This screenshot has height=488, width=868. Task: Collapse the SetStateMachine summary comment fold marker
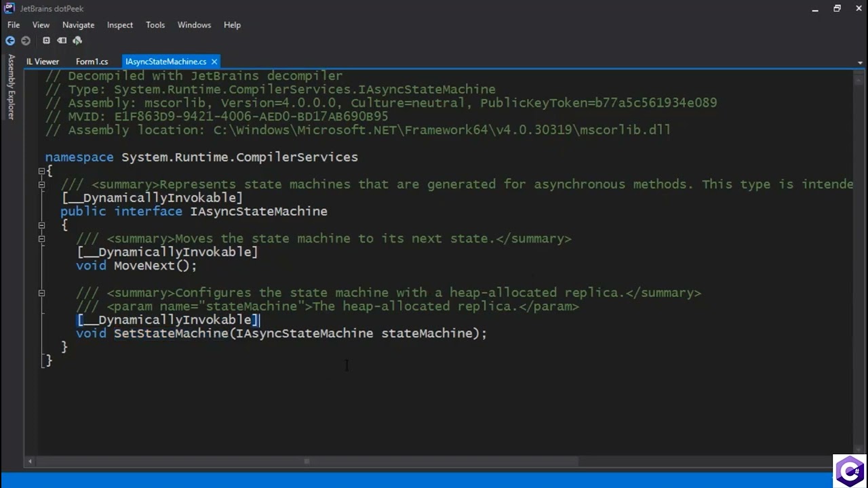41,293
